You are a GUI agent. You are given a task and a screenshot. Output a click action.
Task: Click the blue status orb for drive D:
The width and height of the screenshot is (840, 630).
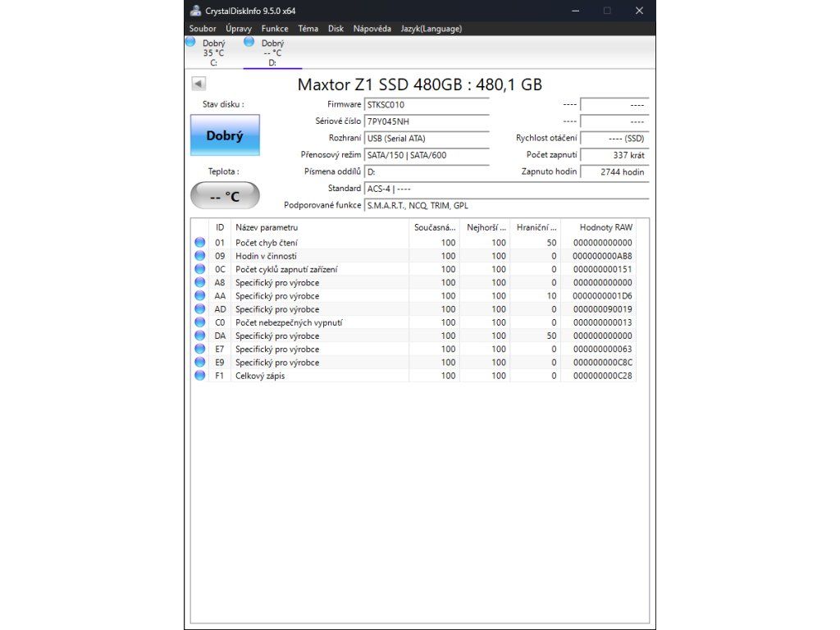tap(249, 42)
